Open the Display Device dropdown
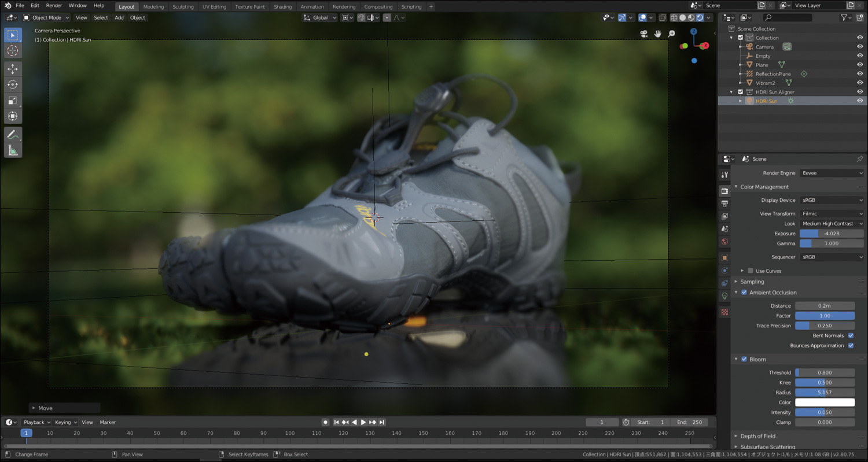Image resolution: width=868 pixels, height=462 pixels. (x=832, y=200)
